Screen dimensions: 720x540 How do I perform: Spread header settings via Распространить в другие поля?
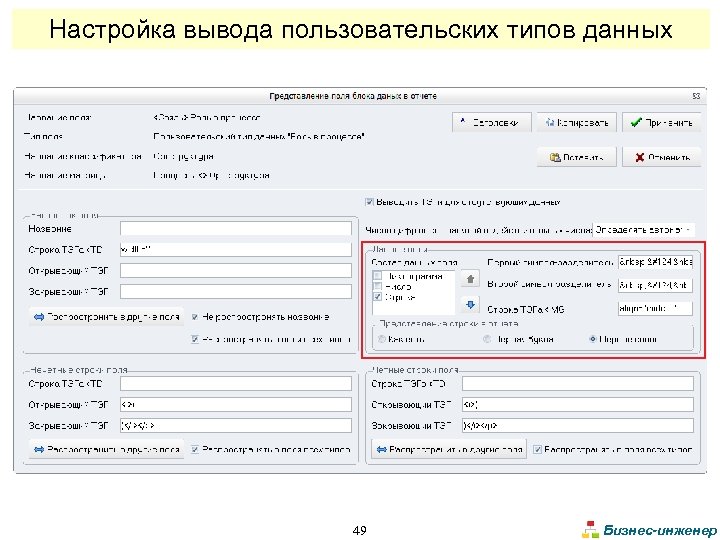[x=106, y=317]
